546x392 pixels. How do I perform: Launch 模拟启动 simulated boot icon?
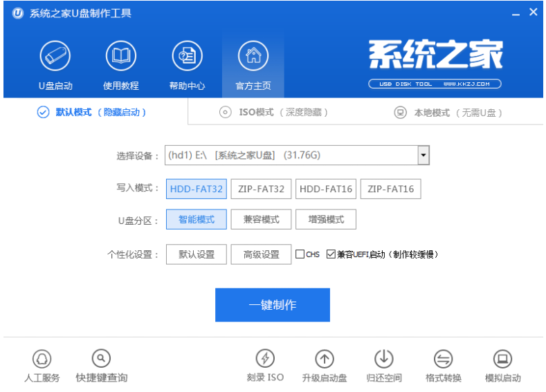tap(503, 358)
